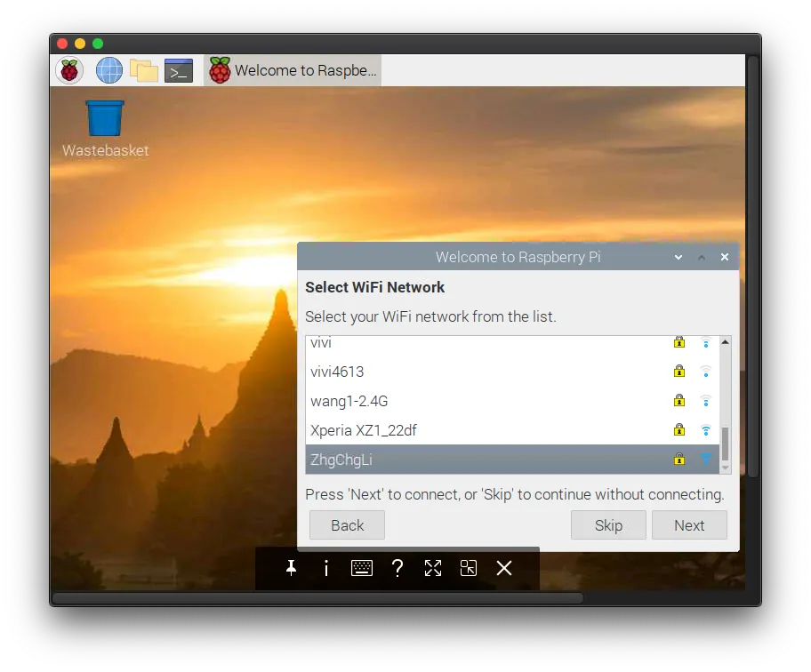
Task: Click the WiFi list scroll-up arrow
Action: click(726, 342)
